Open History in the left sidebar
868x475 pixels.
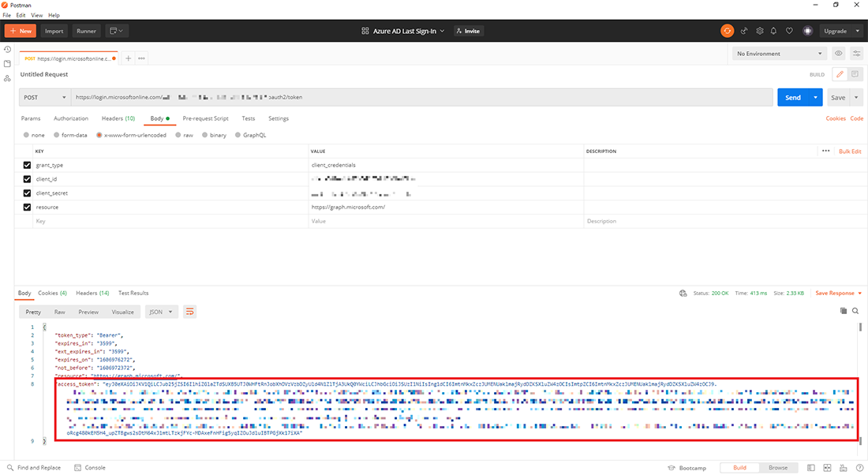coord(7,49)
